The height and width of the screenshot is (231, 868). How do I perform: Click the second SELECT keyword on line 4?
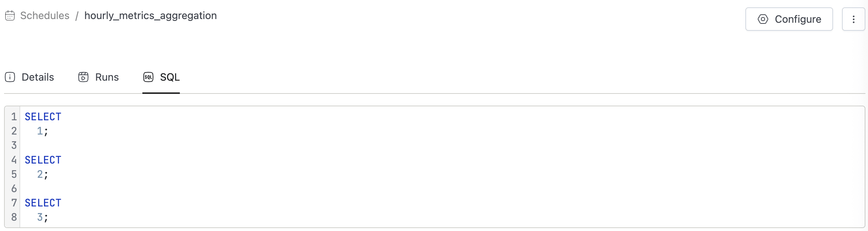[x=43, y=160]
